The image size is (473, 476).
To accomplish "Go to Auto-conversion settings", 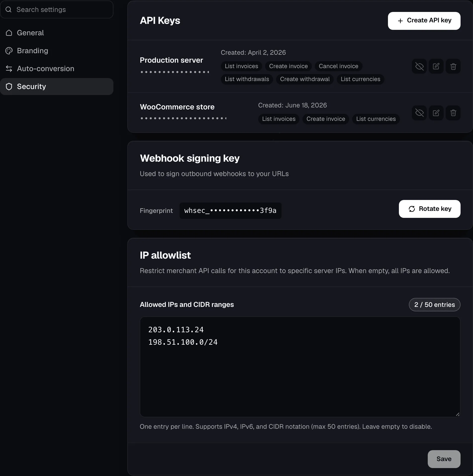I will coord(57,69).
